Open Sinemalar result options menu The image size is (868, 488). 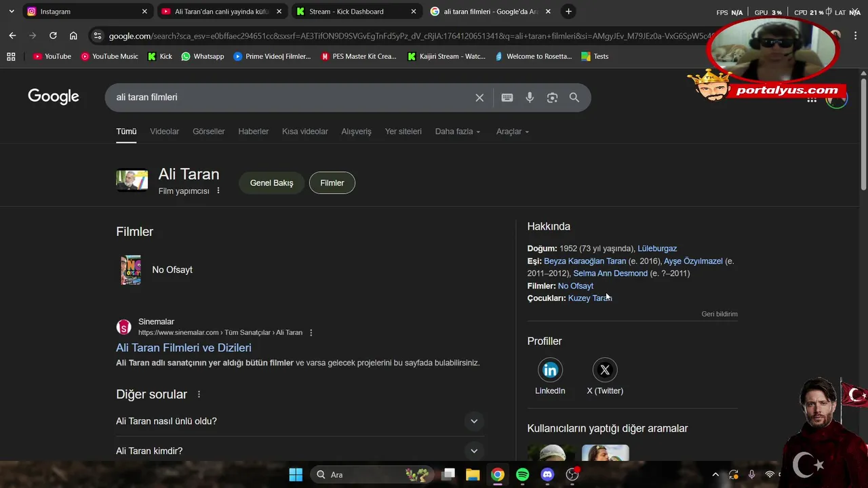[311, 333]
